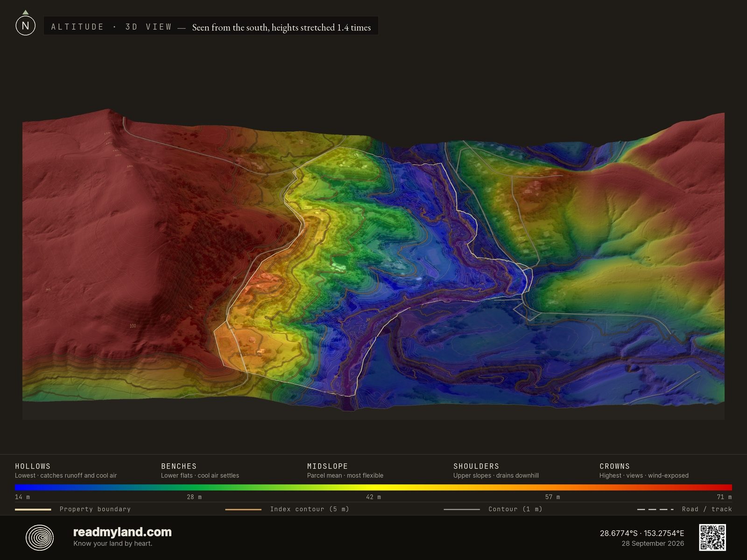Click the 1 m Contour line sample

click(x=462, y=510)
